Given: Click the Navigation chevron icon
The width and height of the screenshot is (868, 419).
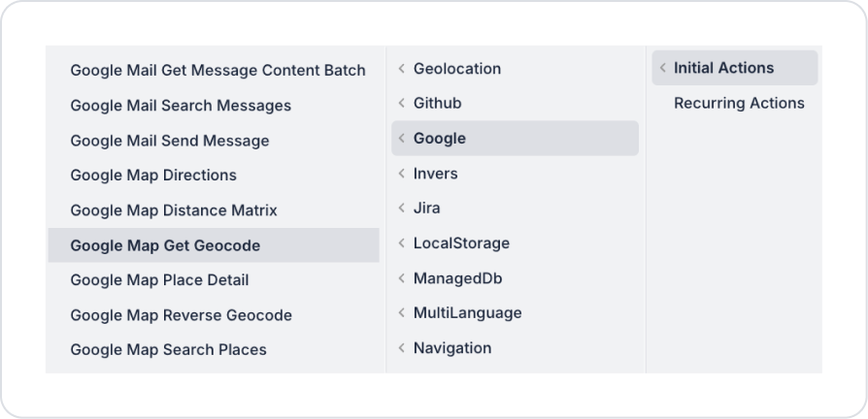Looking at the screenshot, I should point(401,348).
